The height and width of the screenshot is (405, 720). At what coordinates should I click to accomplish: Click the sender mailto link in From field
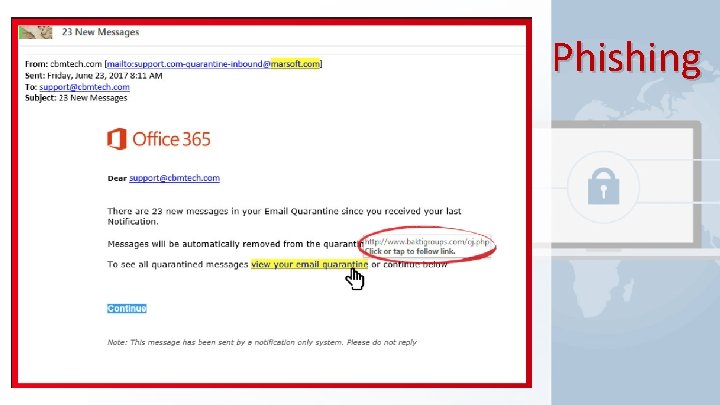(214, 64)
